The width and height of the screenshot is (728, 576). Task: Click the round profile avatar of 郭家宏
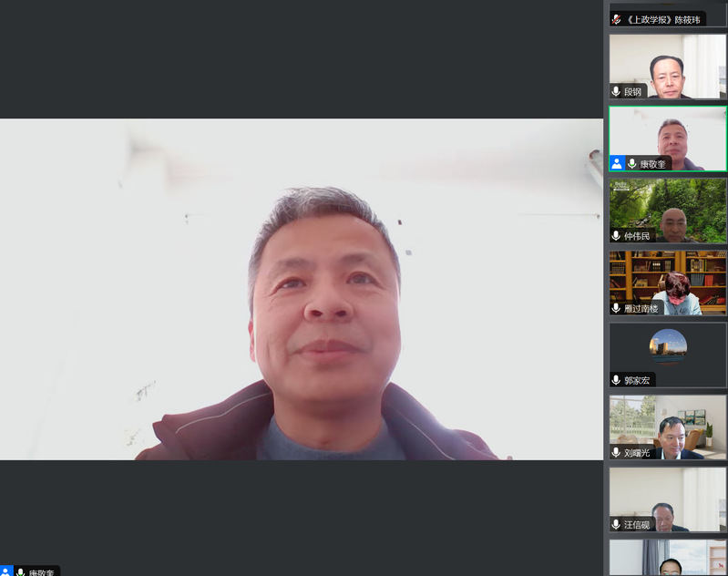(668, 346)
